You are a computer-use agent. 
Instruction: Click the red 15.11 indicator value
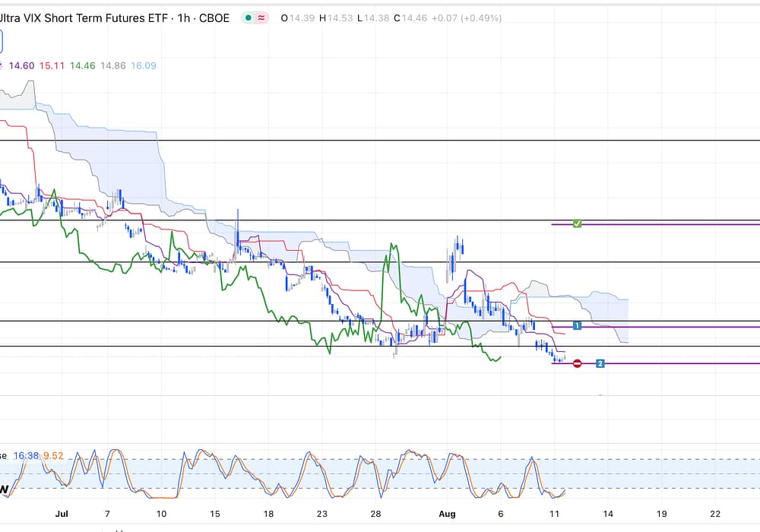coord(52,66)
